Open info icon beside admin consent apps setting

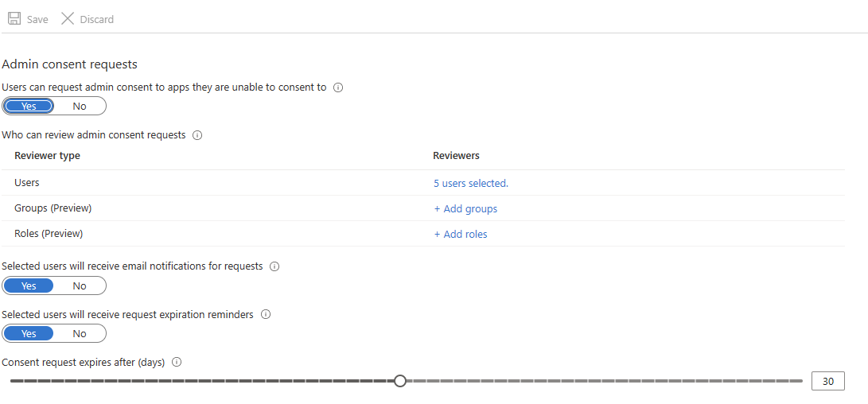coord(339,87)
